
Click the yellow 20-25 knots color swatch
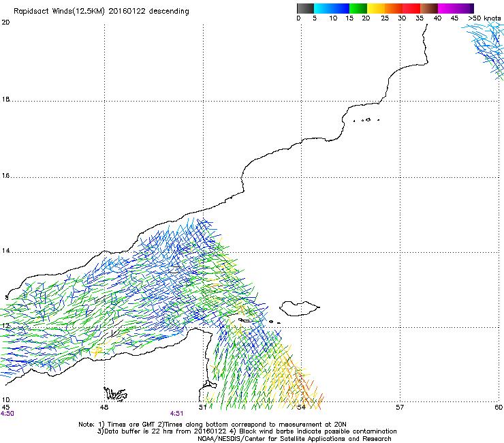376,8
